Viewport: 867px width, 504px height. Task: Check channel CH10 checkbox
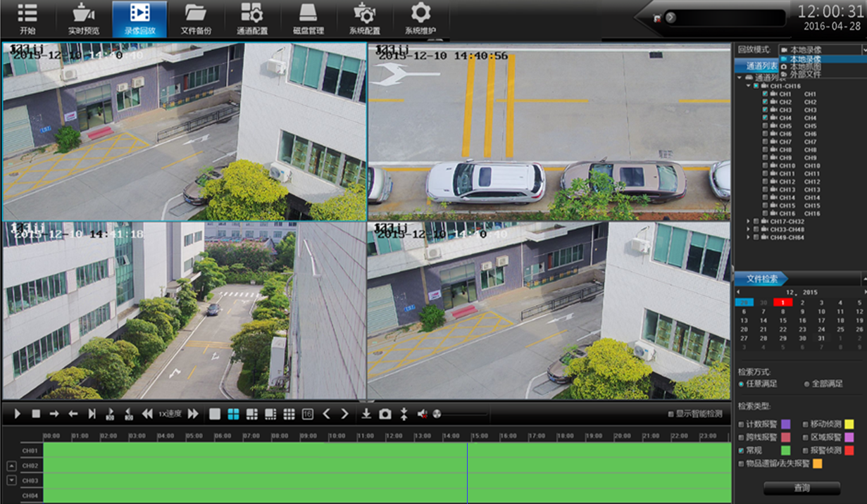(765, 165)
